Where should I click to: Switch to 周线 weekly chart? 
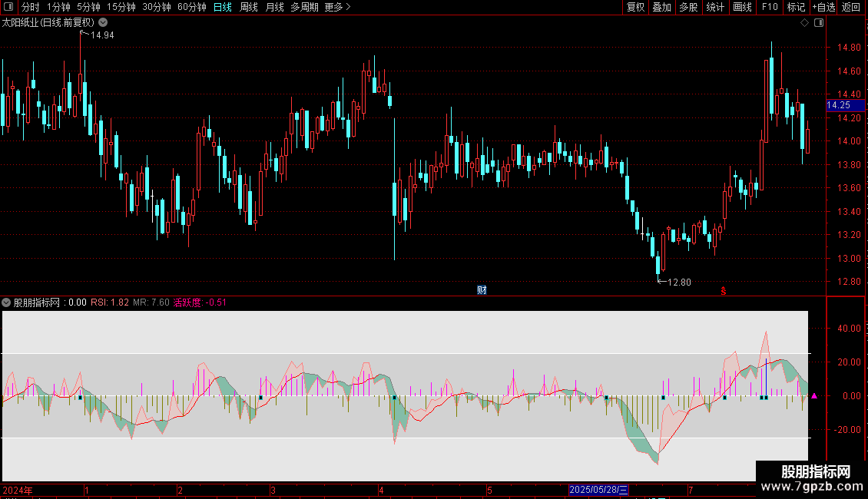[249, 7]
